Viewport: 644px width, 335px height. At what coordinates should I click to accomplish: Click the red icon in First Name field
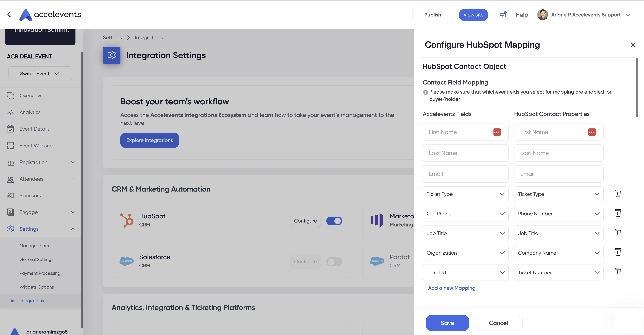click(x=497, y=132)
